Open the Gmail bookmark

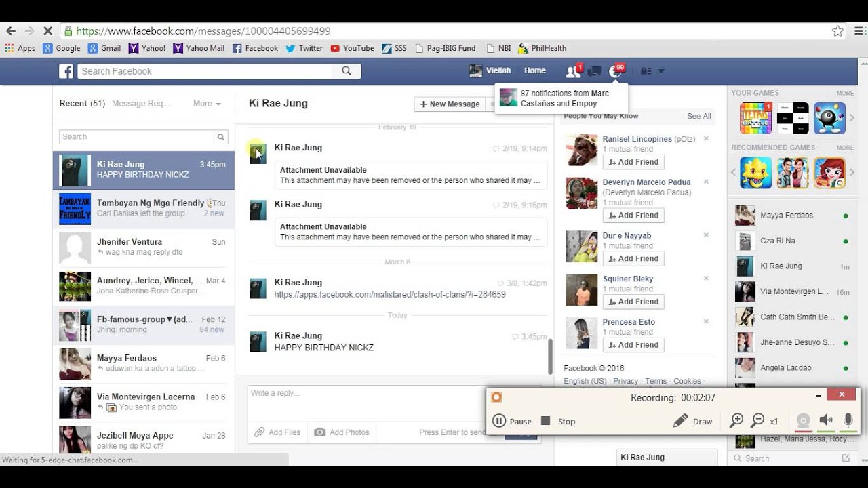104,48
